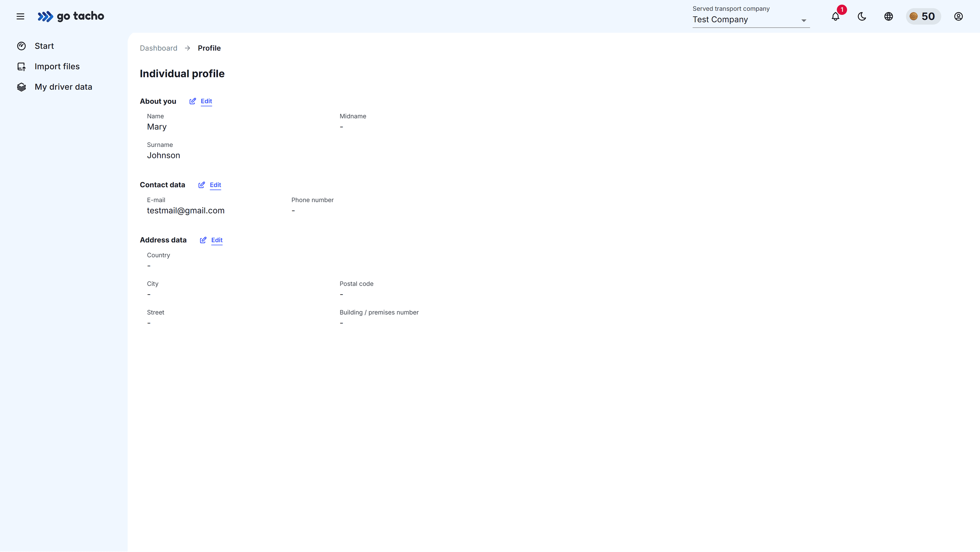Click the Start gauge icon
Viewport: 980px width, 552px height.
[21, 46]
